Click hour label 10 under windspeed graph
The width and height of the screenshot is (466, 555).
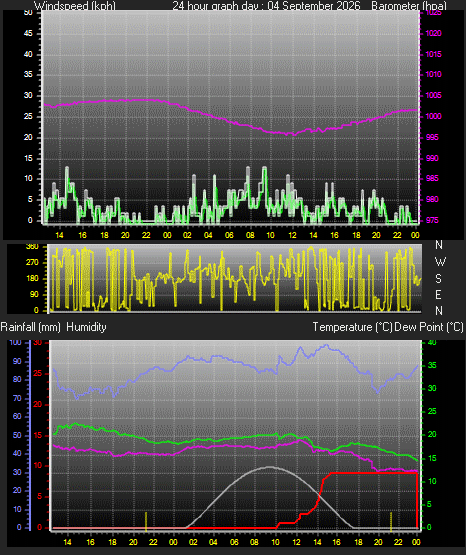tap(270, 235)
